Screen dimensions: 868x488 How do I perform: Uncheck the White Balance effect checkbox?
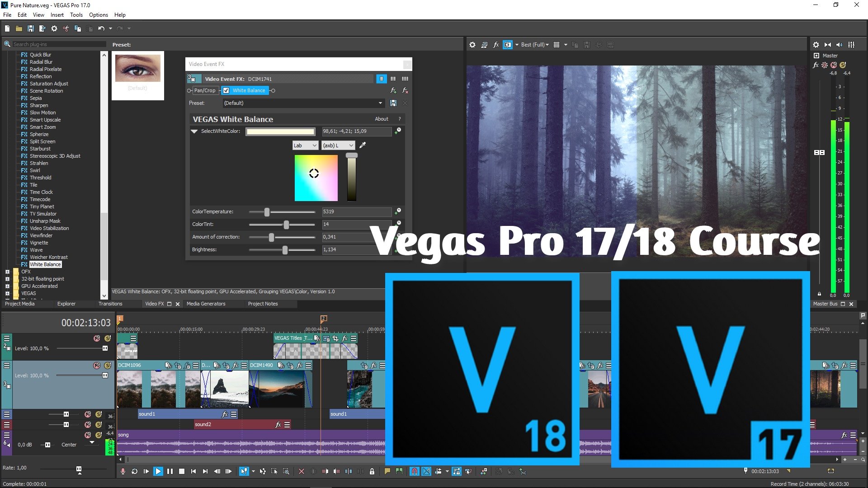[x=226, y=90]
